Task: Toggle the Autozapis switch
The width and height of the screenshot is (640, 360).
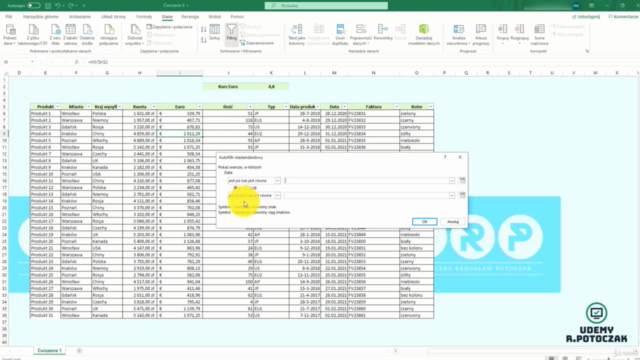Action: point(33,6)
